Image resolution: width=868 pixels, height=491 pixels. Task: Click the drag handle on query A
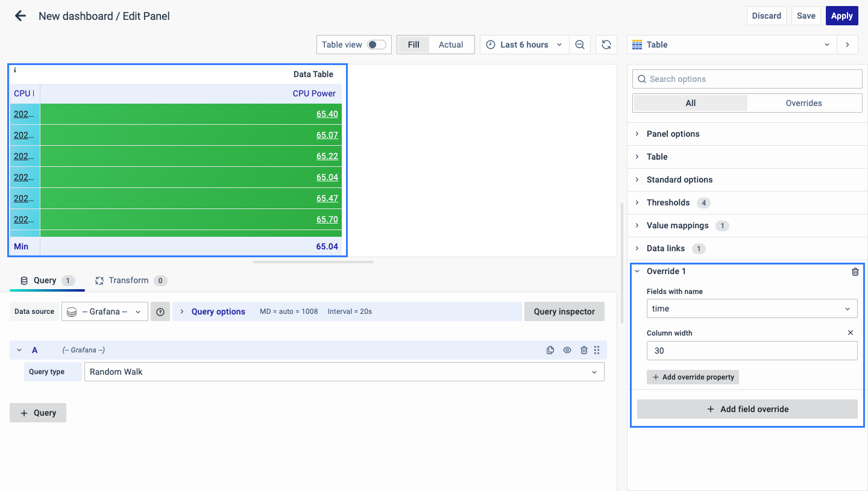click(597, 350)
